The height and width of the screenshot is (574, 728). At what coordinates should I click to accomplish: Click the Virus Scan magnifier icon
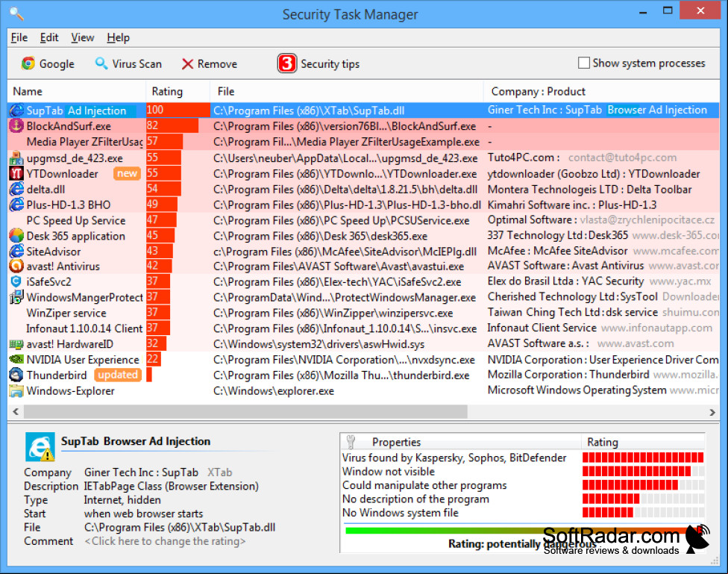tap(101, 63)
